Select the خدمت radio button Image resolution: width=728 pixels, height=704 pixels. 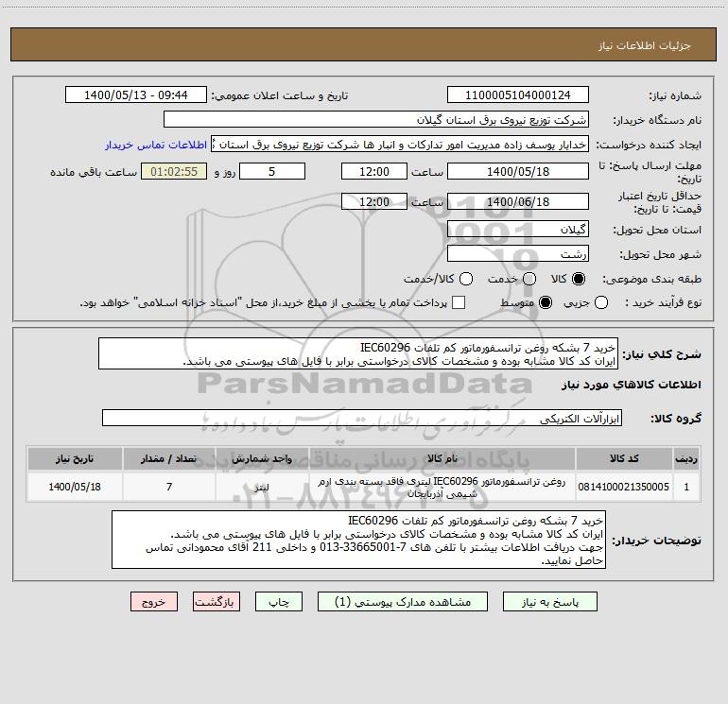(529, 279)
